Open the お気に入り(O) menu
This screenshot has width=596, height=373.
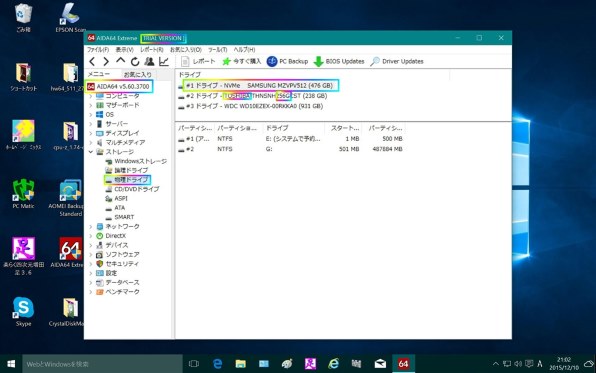coord(185,49)
